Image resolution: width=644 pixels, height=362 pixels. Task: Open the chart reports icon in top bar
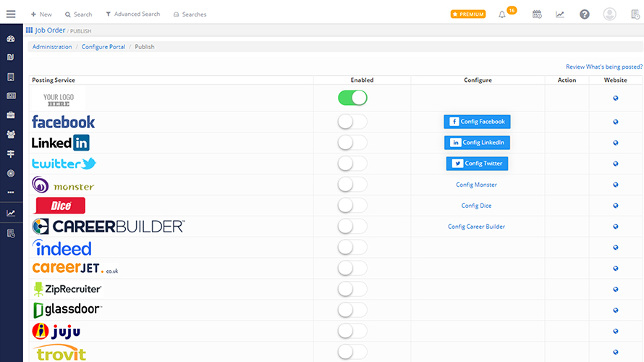560,14
